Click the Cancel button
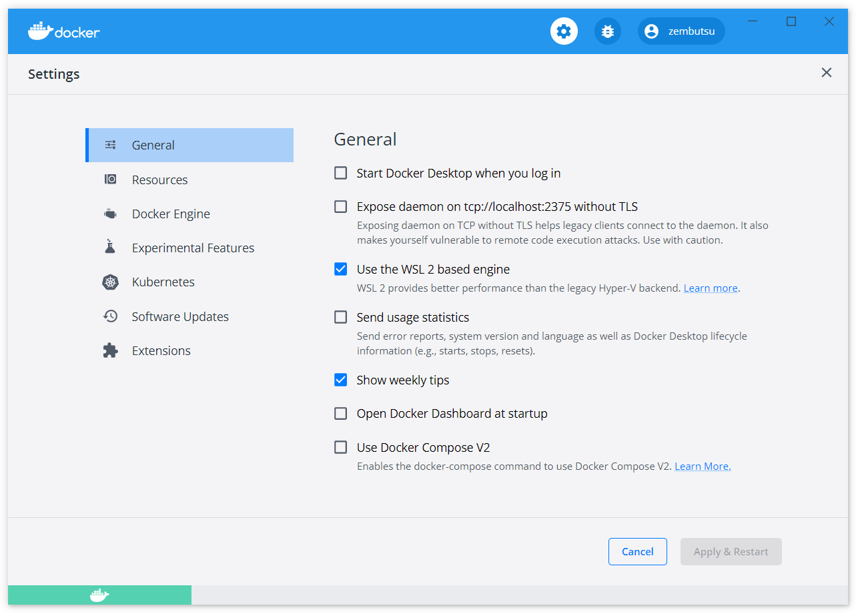 tap(638, 552)
